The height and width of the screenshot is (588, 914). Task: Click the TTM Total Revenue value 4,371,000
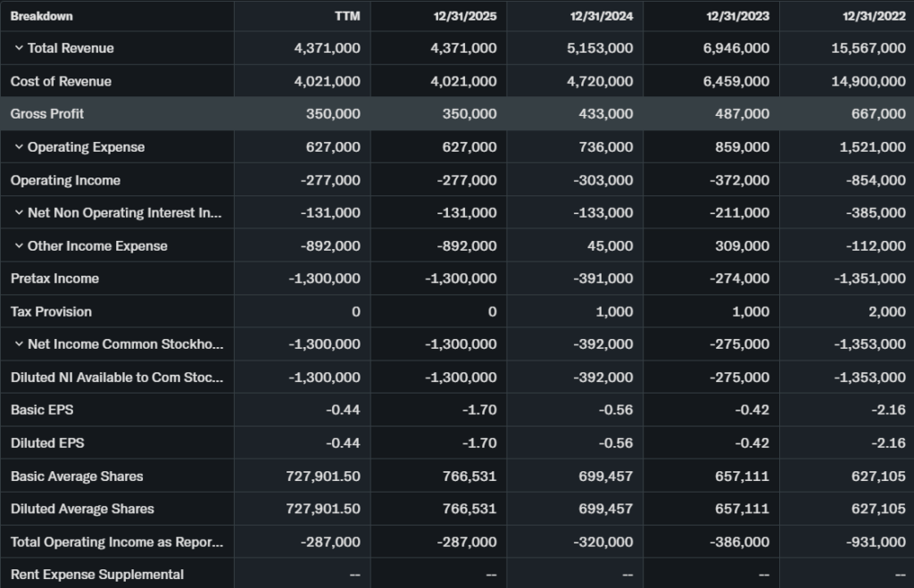click(327, 48)
